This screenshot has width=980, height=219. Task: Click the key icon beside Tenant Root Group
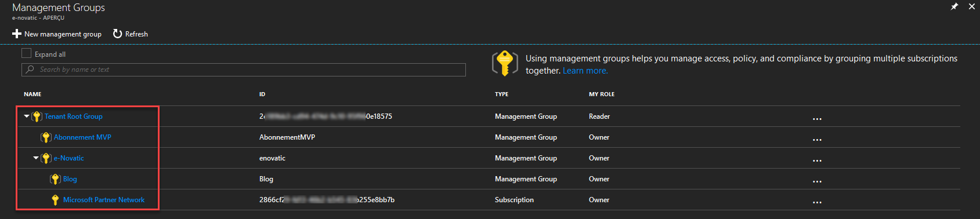tap(37, 116)
